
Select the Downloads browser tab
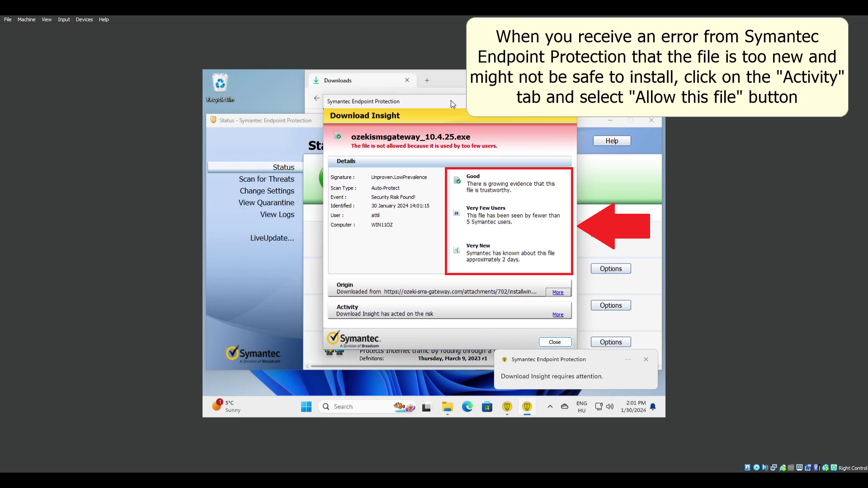coord(362,80)
